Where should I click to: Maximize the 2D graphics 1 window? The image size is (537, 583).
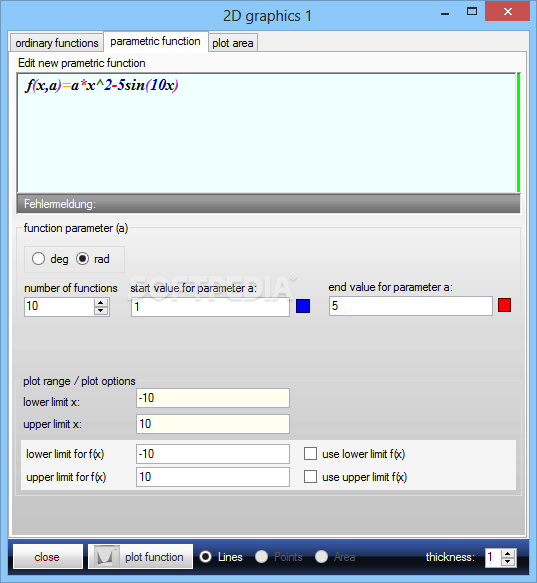tap(472, 12)
